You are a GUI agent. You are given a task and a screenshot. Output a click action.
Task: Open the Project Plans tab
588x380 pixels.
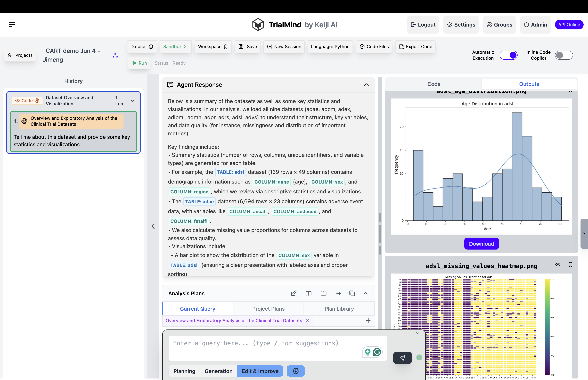268,309
